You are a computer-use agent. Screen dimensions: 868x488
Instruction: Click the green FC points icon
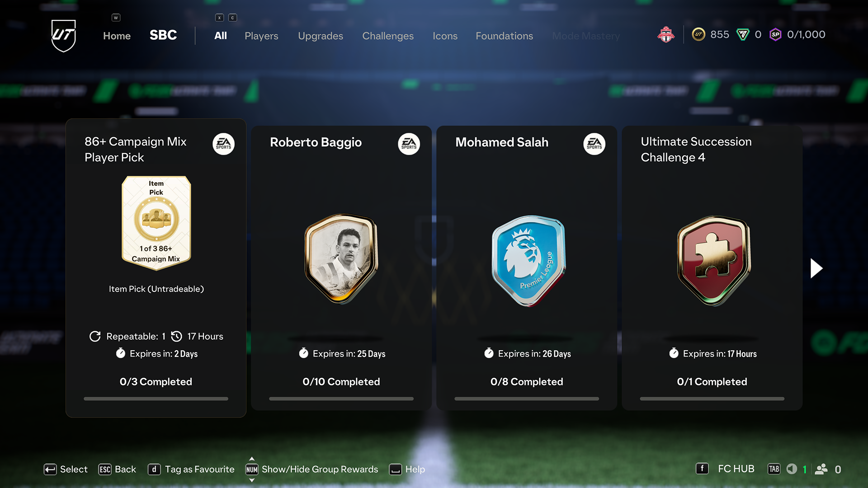[x=743, y=35]
